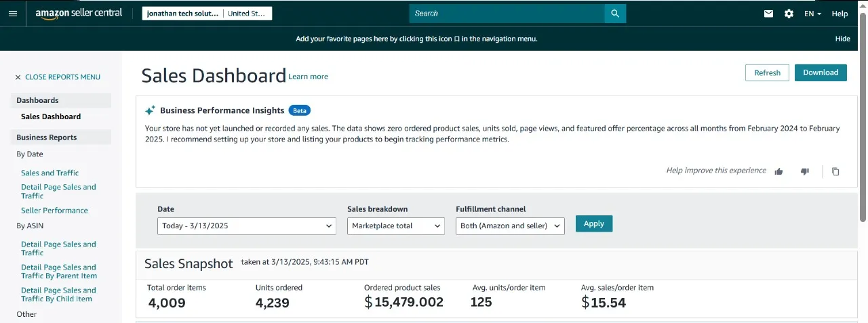868x323 pixels.
Task: Click the Help improve this experience text
Action: click(x=716, y=171)
